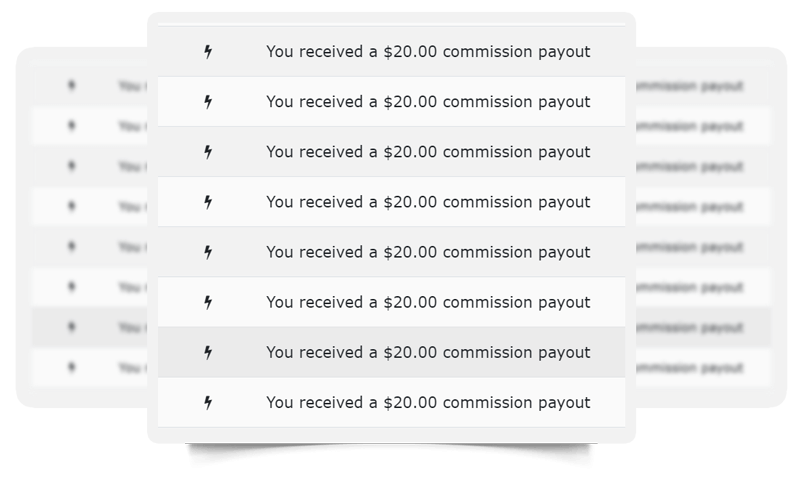Image resolution: width=800 pixels, height=497 pixels.
Task: Click the fourth row's lightning bolt icon
Action: click(x=208, y=202)
